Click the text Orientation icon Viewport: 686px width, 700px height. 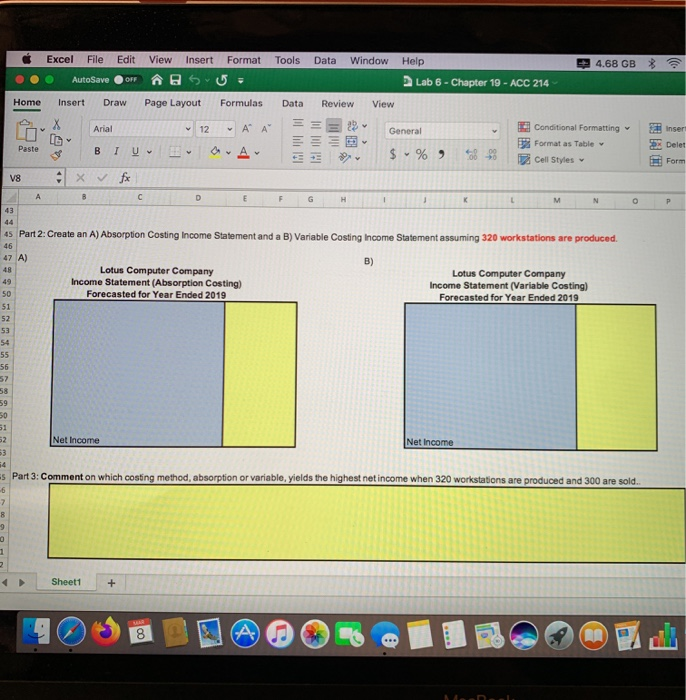pos(345,158)
